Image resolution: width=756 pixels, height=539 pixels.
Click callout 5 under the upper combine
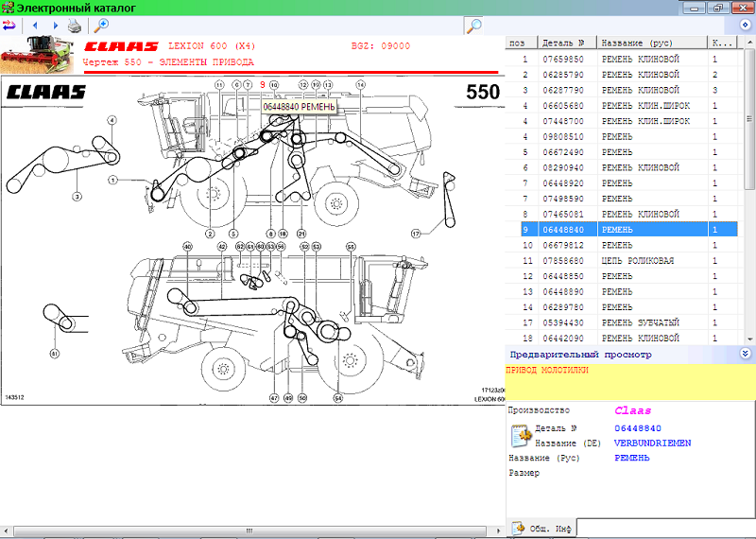[x=233, y=234]
